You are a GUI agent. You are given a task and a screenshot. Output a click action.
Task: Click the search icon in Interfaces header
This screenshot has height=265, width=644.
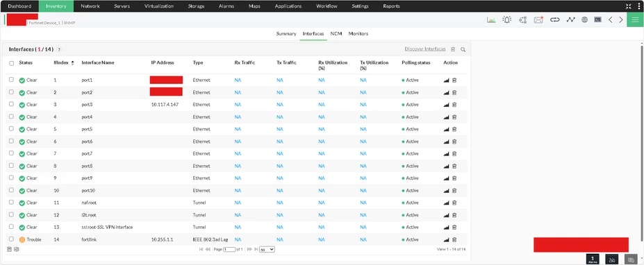click(463, 50)
